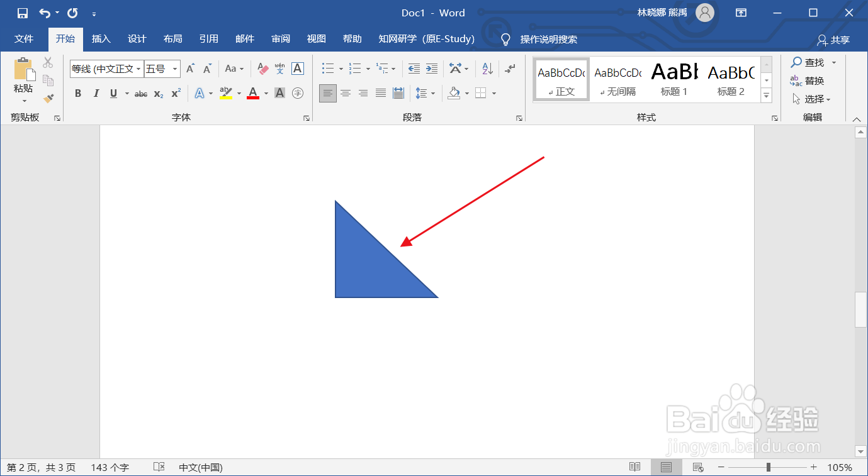Image resolution: width=868 pixels, height=476 pixels.
Task: Open the phonetic guide (wén) tool
Action: (x=280, y=69)
